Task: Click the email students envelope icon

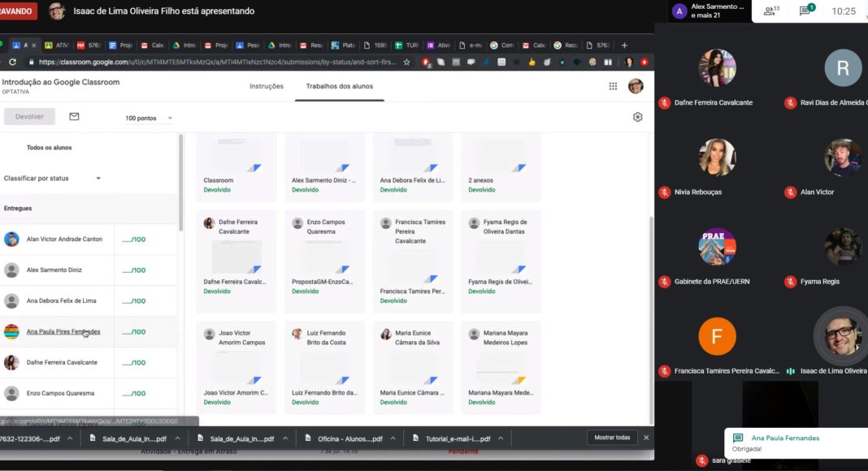Action: pyautogui.click(x=74, y=117)
